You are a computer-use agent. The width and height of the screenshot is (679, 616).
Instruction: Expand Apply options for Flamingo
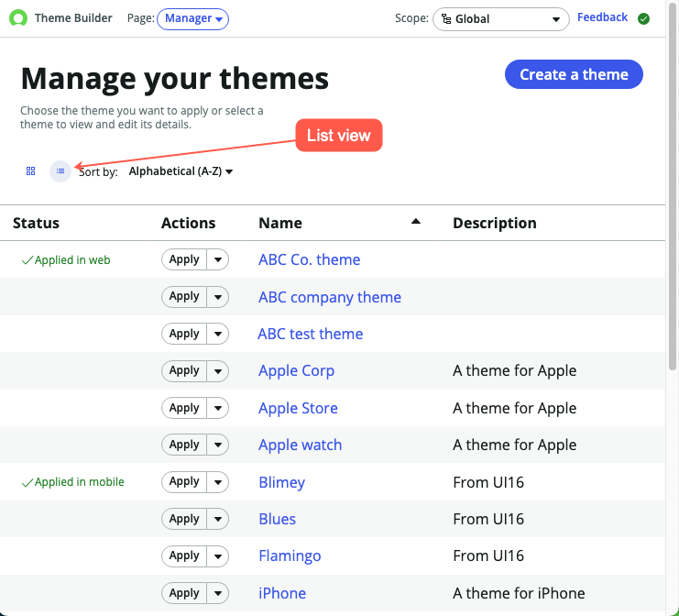pyautogui.click(x=218, y=556)
